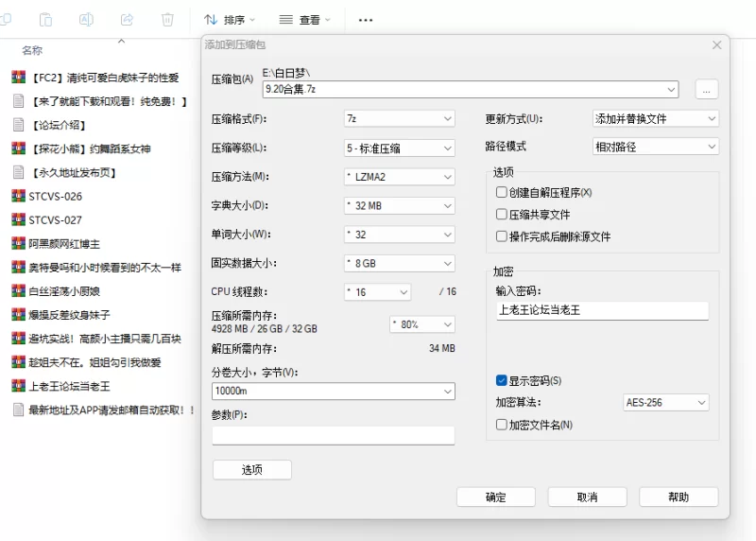Click the text file icon for 【论坛介绍】
Image resolution: width=756 pixels, height=541 pixels.
coord(17,125)
